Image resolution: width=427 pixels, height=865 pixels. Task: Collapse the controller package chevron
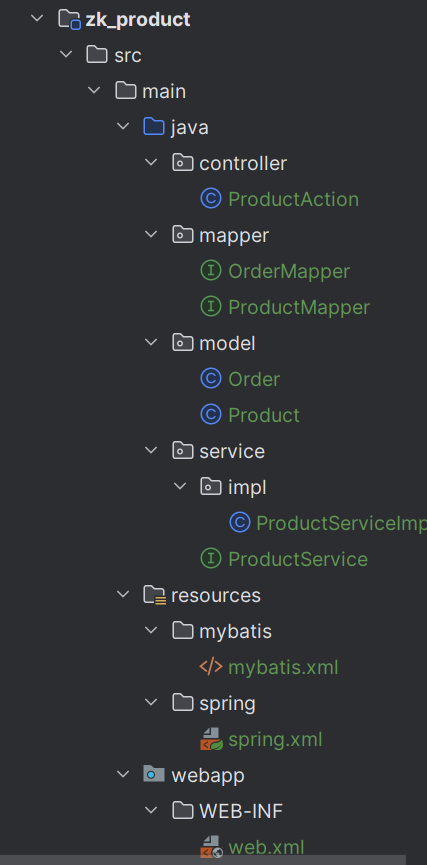click(151, 163)
